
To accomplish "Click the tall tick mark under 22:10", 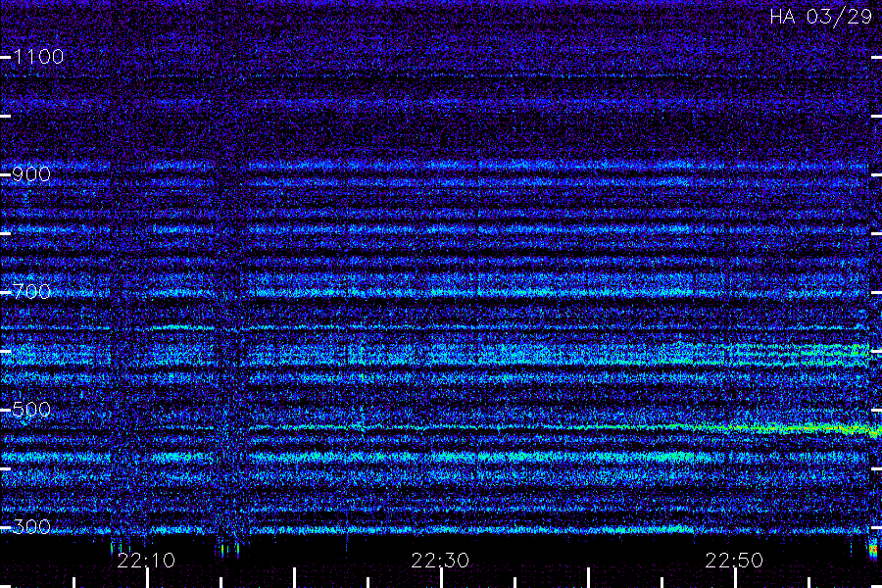I will [147, 578].
